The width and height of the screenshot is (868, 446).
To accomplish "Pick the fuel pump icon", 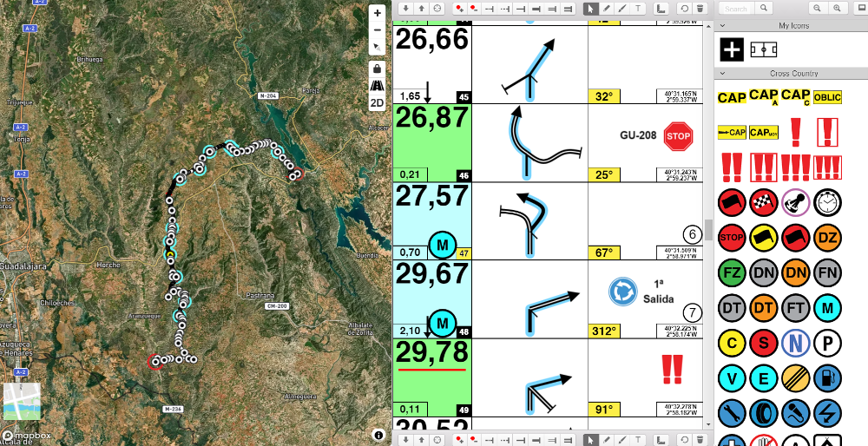I will [827, 378].
